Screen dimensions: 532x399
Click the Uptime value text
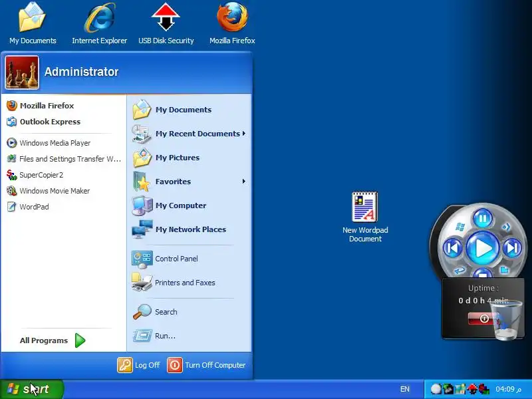(x=483, y=301)
